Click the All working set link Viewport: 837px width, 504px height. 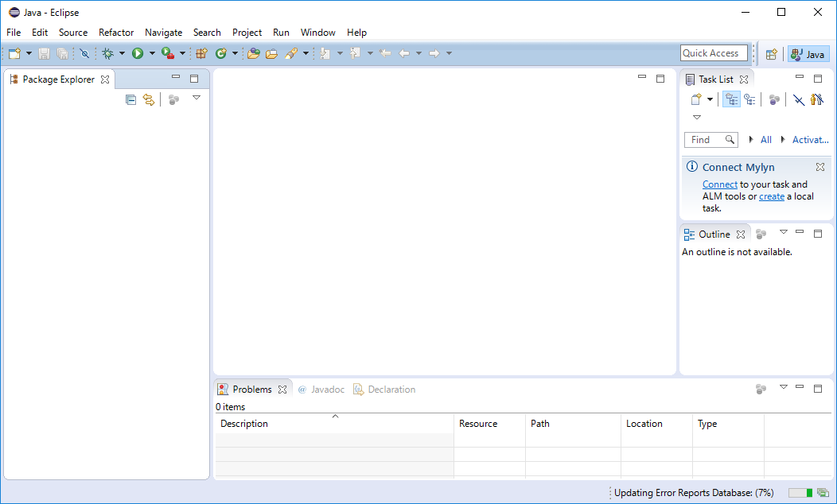click(x=766, y=140)
